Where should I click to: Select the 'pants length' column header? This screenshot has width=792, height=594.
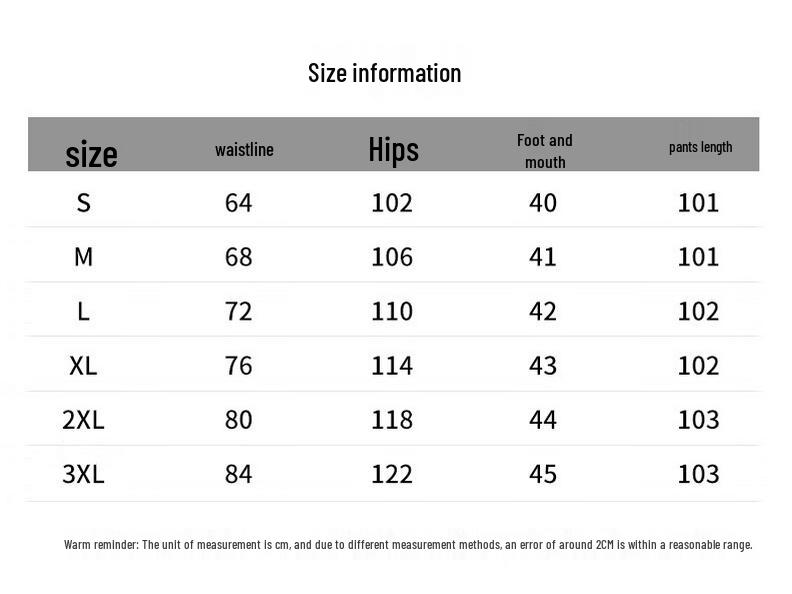pyautogui.click(x=700, y=147)
